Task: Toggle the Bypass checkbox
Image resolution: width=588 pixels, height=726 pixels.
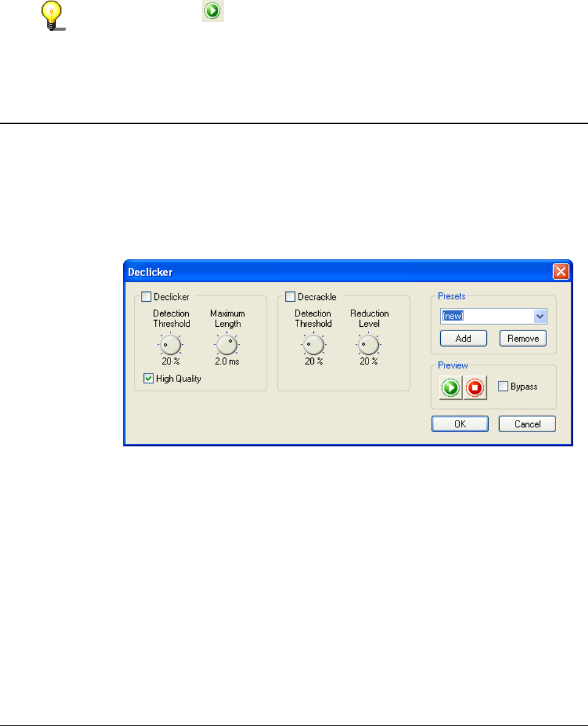Action: 503,386
